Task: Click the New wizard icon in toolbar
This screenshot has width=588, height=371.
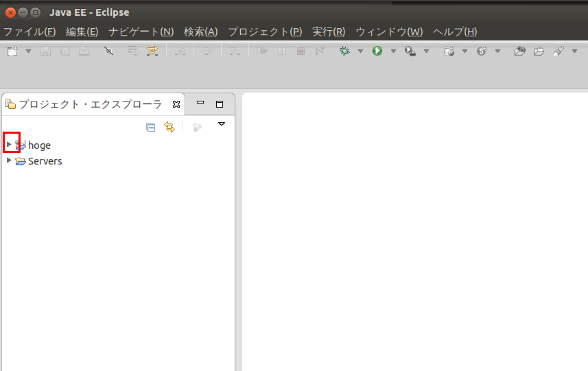Action: (13, 51)
